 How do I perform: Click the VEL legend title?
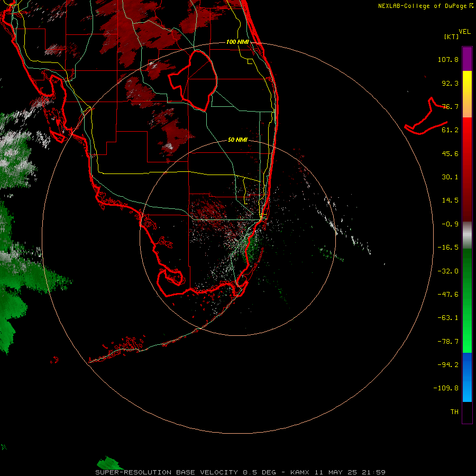point(464,32)
